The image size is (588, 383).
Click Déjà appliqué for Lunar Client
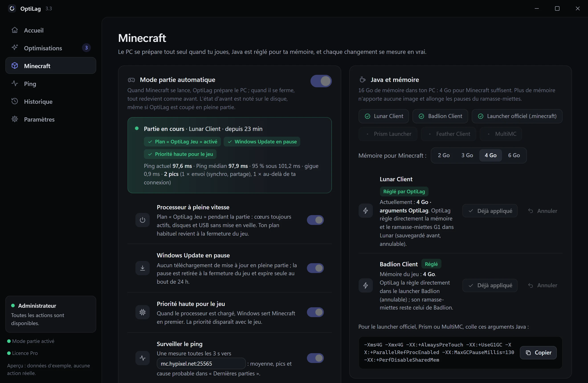(x=490, y=211)
